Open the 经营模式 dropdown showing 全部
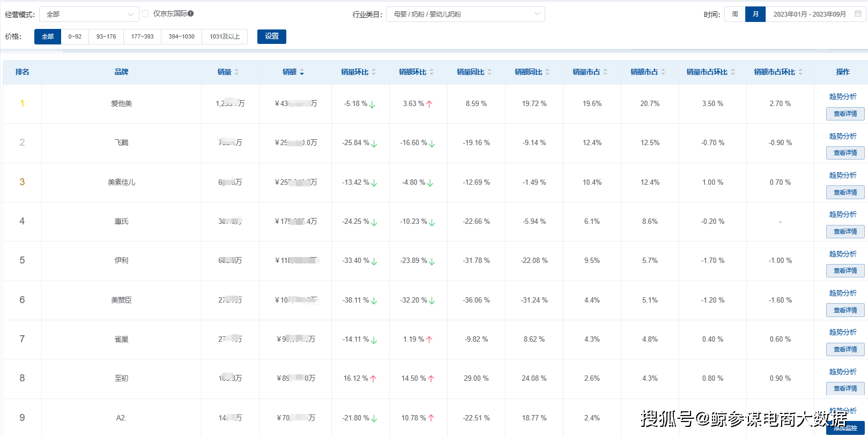The image size is (868, 437). tap(89, 14)
